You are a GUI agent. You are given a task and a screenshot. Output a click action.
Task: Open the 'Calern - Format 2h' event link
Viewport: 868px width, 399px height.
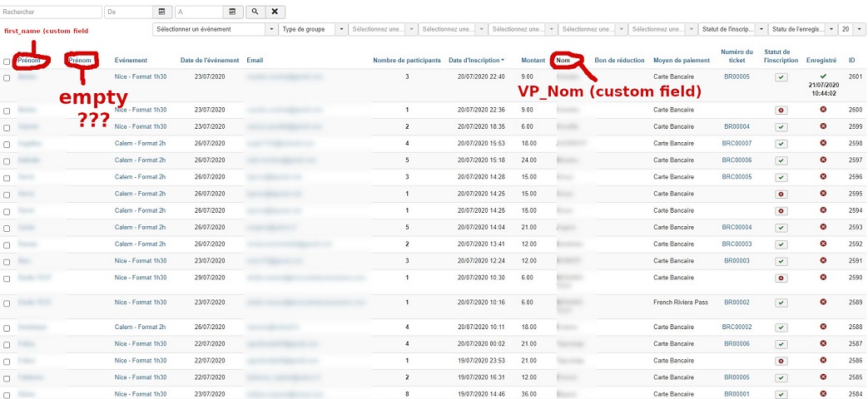141,144
